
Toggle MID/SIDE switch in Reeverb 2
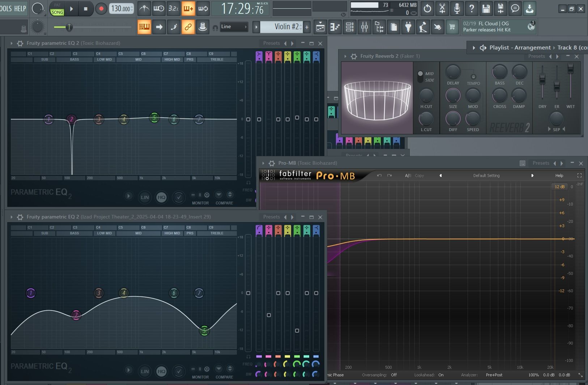coord(420,77)
